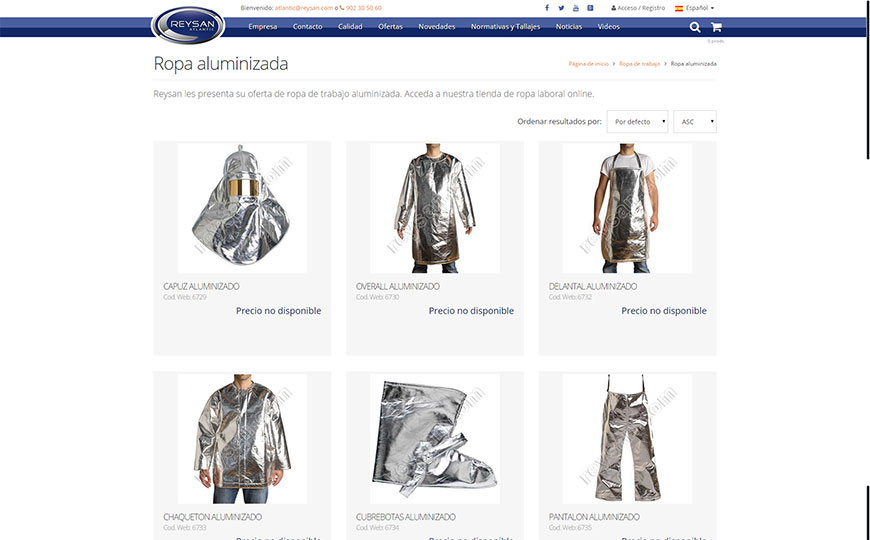This screenshot has height=540, width=870.
Task: Open the Cubrebotas Aluminizado product image
Action: tap(435, 438)
